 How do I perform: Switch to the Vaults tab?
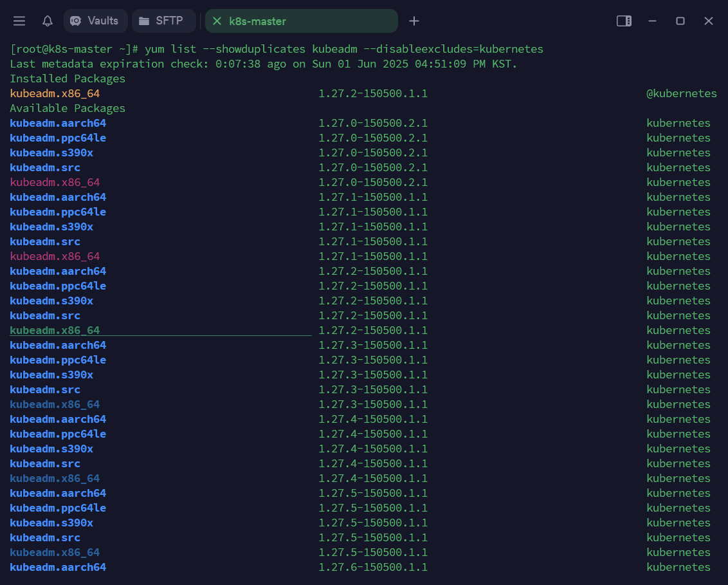[95, 21]
